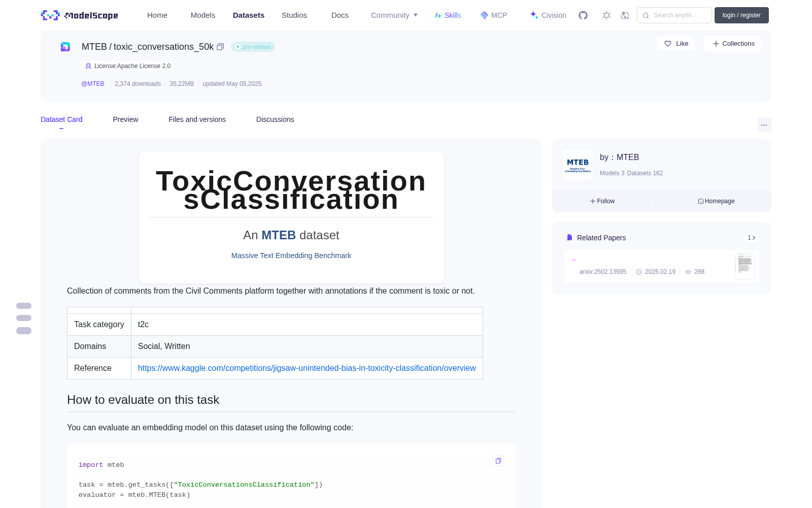Image resolution: width=812 pixels, height=508 pixels.
Task: Click the heart Like button
Action: (x=676, y=44)
